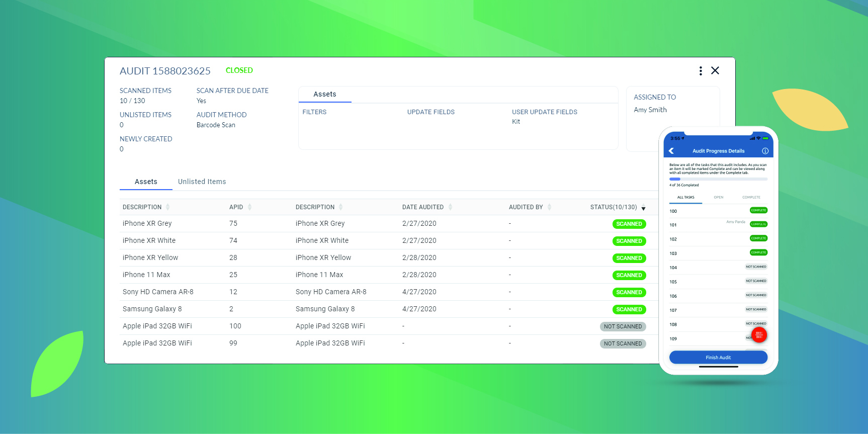Select the Assets tab in filters panel
Screen dimensions: 868x434
[325, 94]
